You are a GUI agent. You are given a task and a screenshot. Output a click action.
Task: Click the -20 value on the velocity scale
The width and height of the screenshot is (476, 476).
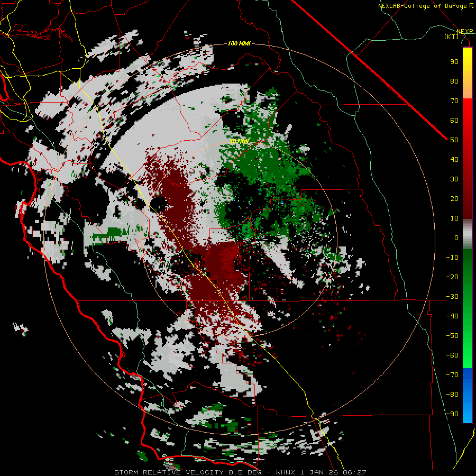pyautogui.click(x=452, y=277)
